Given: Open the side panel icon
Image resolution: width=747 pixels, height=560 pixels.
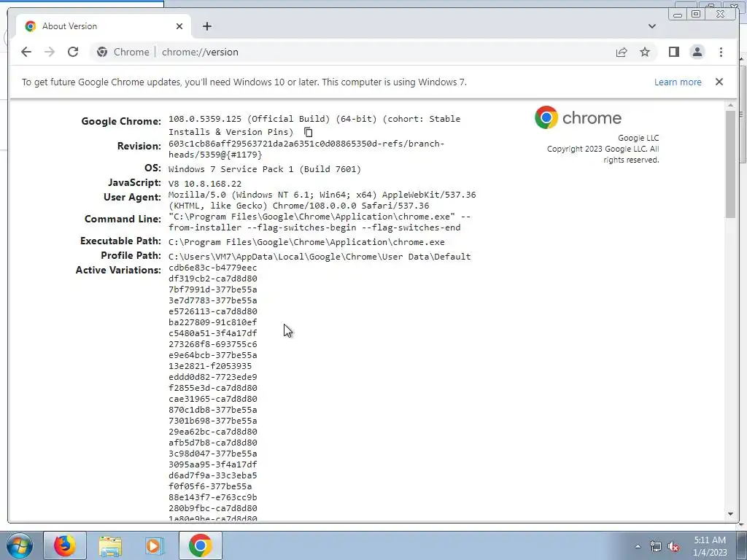Looking at the screenshot, I should click(673, 52).
